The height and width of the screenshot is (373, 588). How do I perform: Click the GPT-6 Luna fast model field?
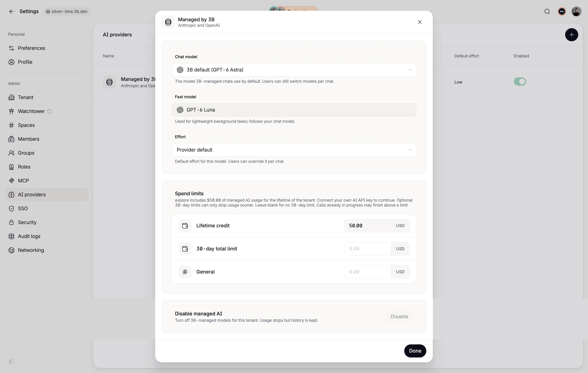tap(294, 110)
